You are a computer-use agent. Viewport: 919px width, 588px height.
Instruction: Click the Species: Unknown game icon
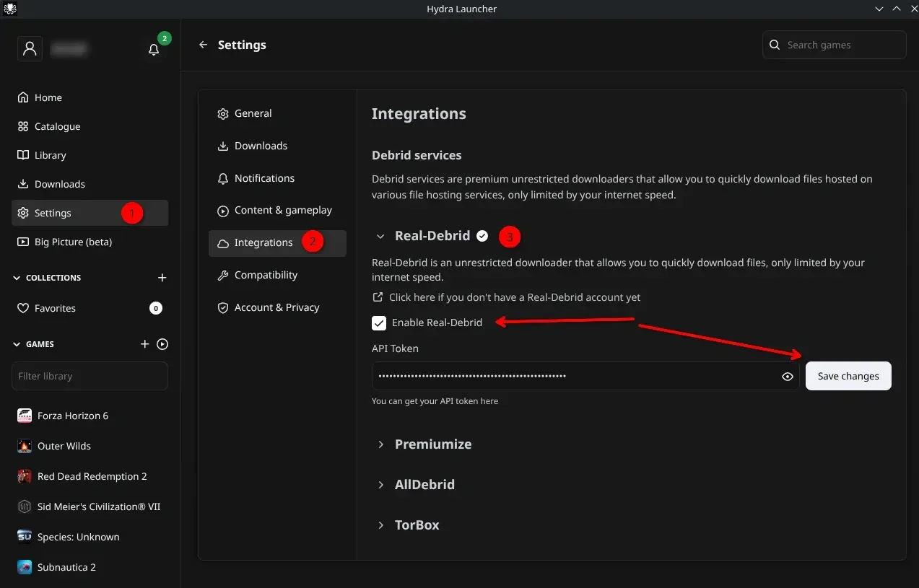(x=25, y=537)
